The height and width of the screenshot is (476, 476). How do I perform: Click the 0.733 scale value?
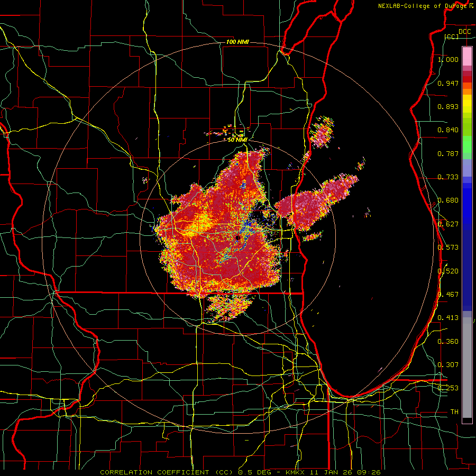pos(448,177)
